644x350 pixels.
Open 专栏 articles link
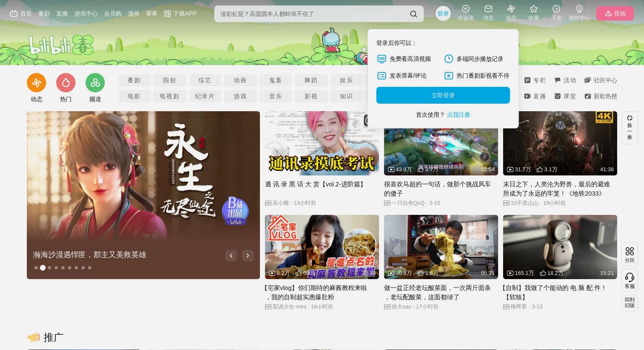pos(535,80)
